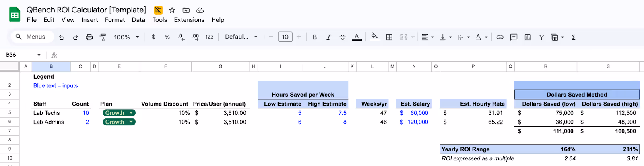Open the Data menu
The image size is (644, 166).
(x=138, y=20)
